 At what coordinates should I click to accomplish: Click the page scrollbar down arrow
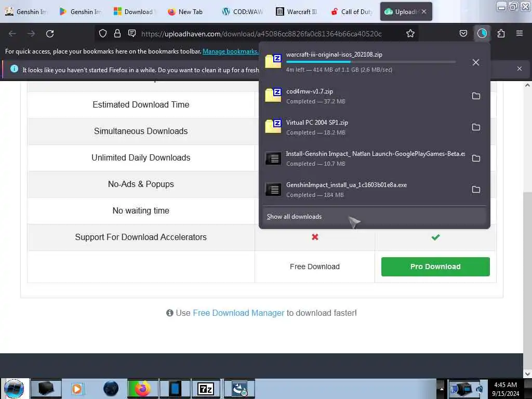527,374
